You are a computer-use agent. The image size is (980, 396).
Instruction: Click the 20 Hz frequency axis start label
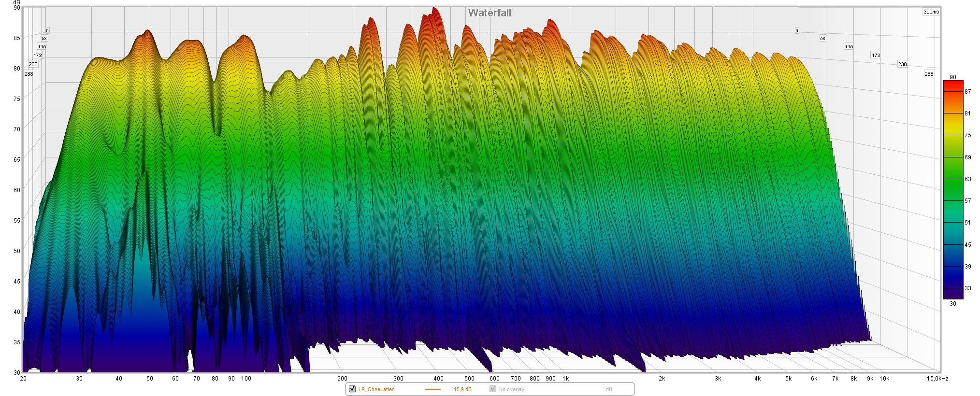[x=23, y=379]
